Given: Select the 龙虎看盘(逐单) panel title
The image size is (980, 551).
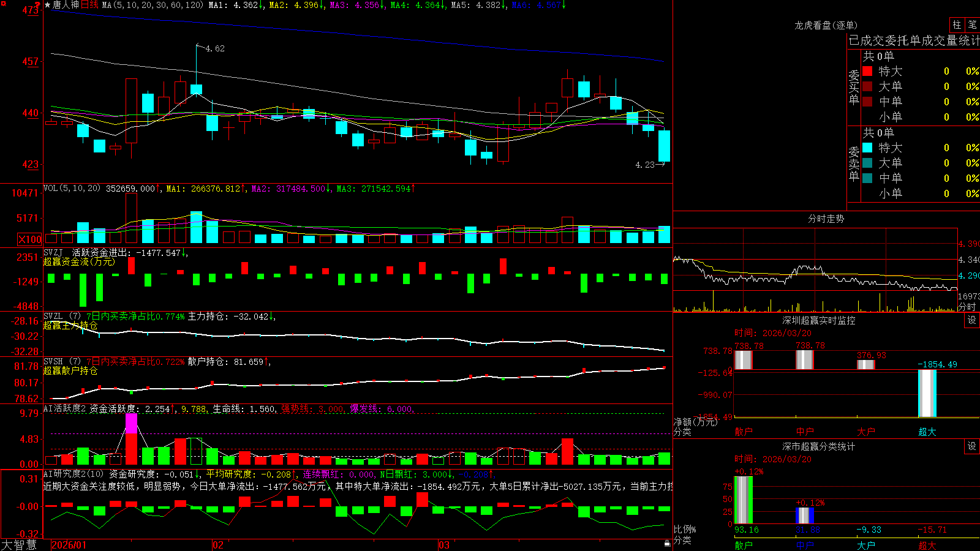Looking at the screenshot, I should coord(826,25).
